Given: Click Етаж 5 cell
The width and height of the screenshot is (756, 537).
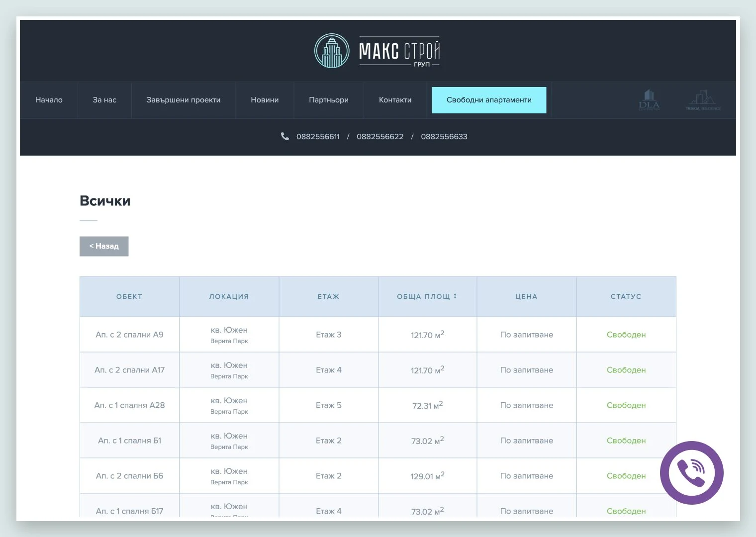Looking at the screenshot, I should click(329, 405).
